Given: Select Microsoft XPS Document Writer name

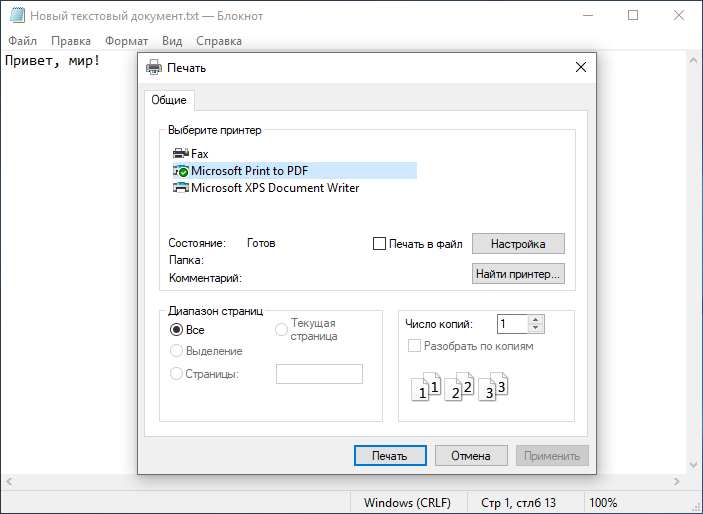Looking at the screenshot, I should 275,187.
